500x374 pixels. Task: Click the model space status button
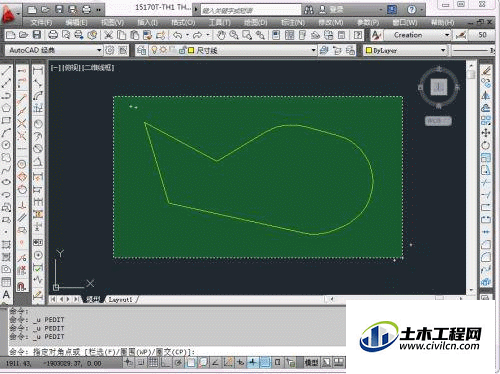tap(311, 362)
